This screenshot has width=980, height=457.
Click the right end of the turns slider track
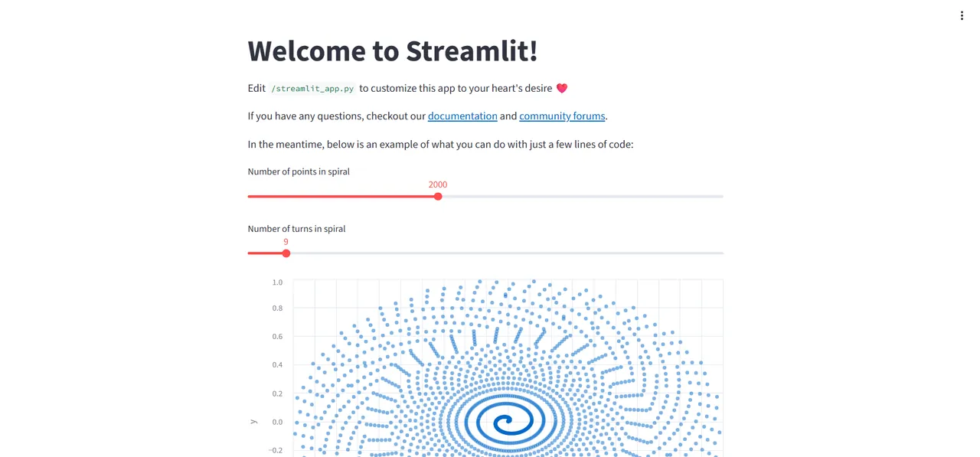pos(720,253)
